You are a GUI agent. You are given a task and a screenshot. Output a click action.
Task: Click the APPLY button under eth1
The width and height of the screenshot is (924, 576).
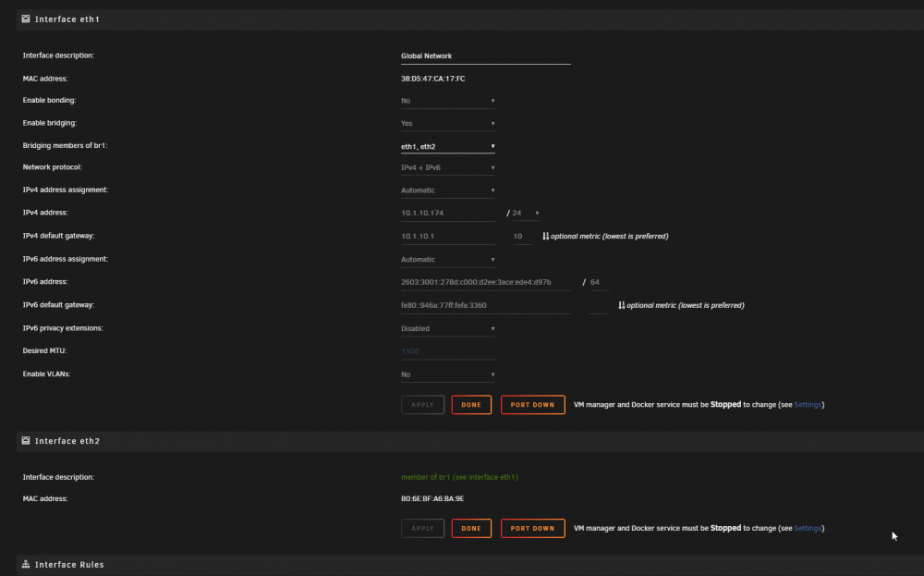(x=422, y=404)
